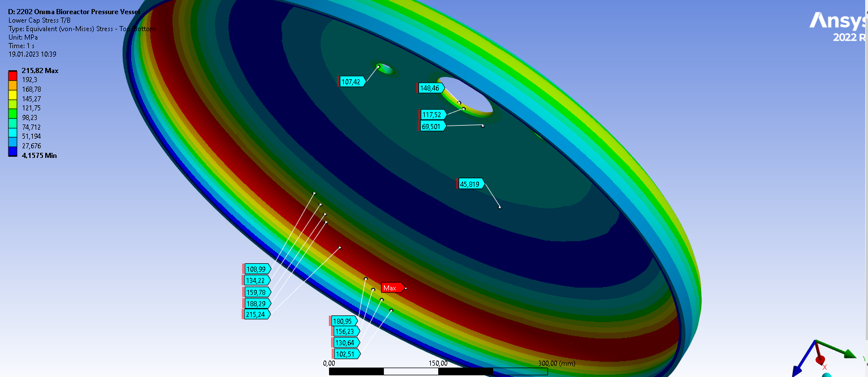This screenshot has width=868, height=377.
Task: Click the yellow legend color band
Action: point(12,95)
